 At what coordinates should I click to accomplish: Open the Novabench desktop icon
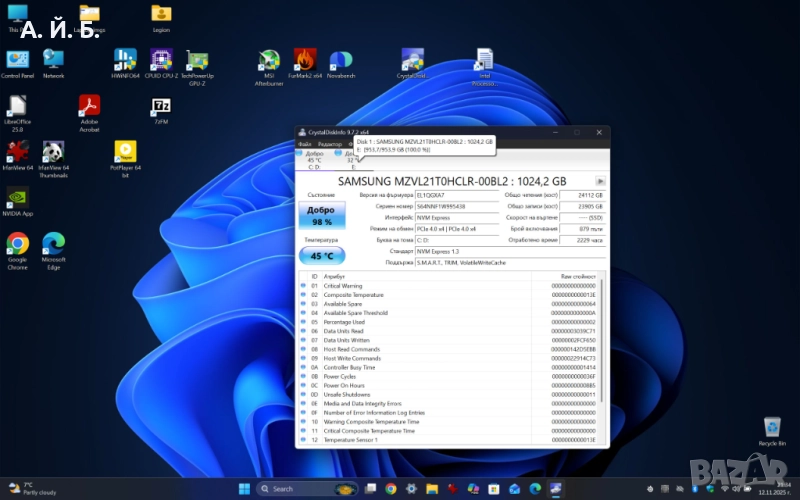pos(340,59)
